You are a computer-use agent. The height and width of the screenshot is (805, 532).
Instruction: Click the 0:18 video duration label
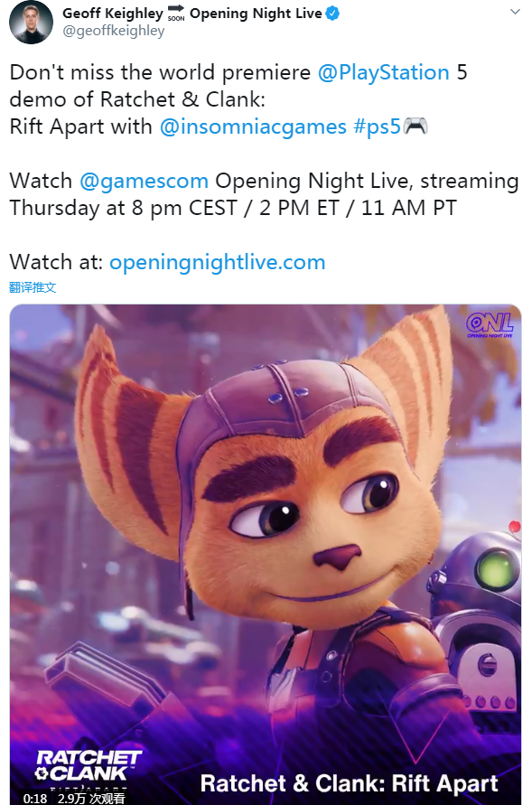[x=35, y=799]
